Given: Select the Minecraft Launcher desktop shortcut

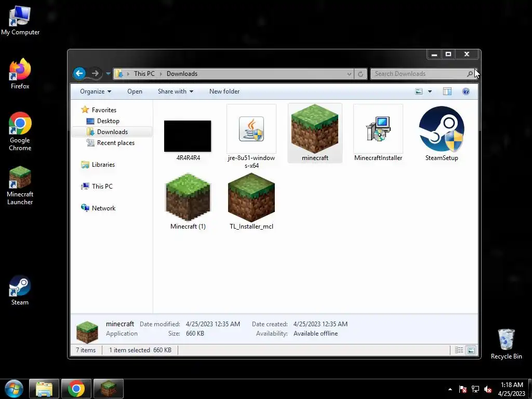Looking at the screenshot, I should click(x=20, y=185).
